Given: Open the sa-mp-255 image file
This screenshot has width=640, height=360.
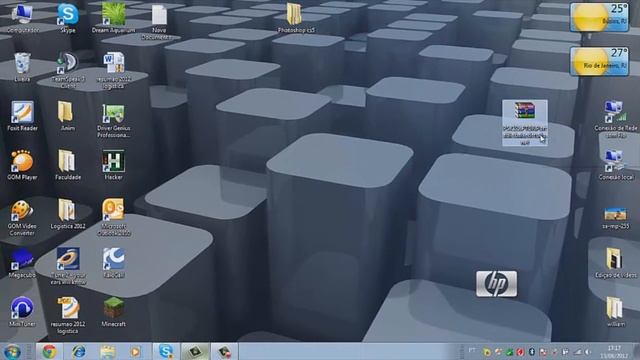Looking at the screenshot, I should [x=616, y=218].
